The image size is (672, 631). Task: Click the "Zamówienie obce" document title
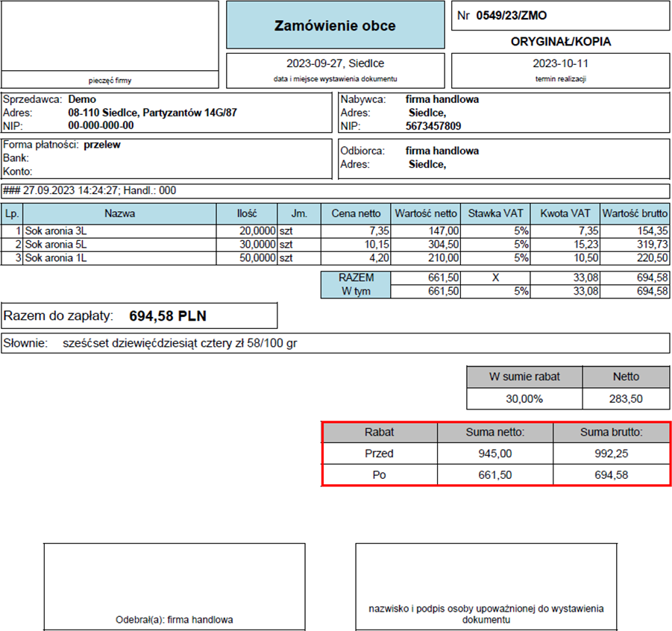(335, 26)
